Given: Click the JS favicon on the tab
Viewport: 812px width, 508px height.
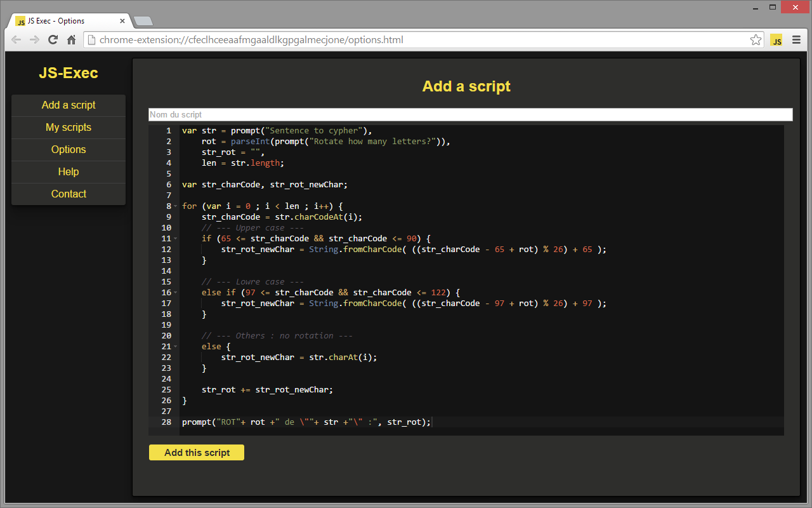Looking at the screenshot, I should pos(20,21).
